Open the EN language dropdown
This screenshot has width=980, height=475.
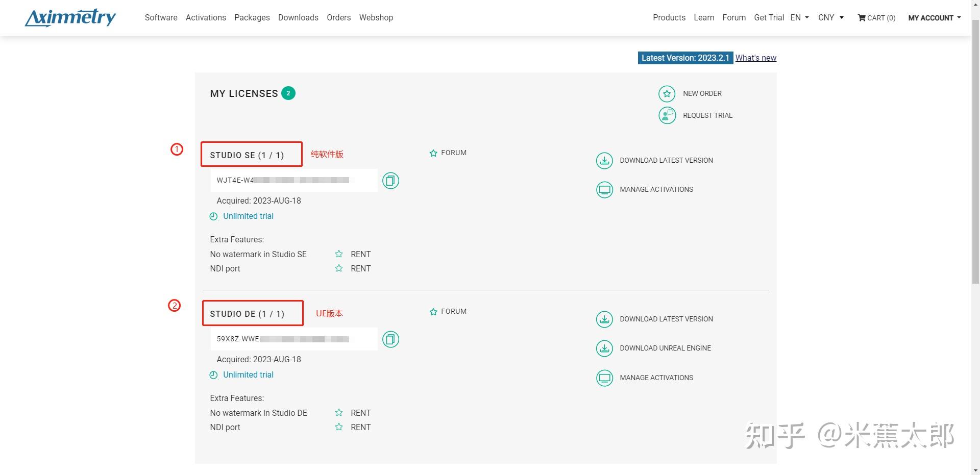799,17
